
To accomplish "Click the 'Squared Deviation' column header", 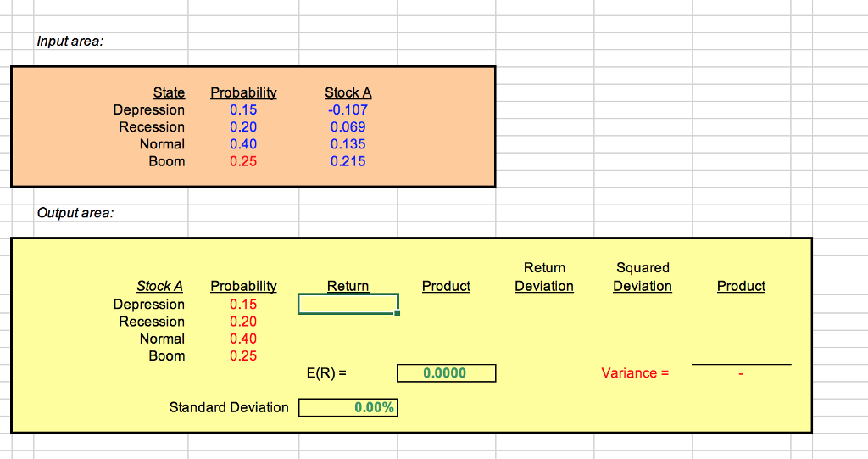I will tap(643, 277).
